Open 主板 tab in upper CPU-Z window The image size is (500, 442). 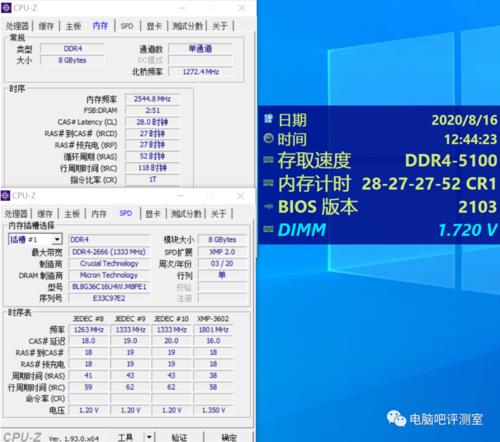pos(73,26)
